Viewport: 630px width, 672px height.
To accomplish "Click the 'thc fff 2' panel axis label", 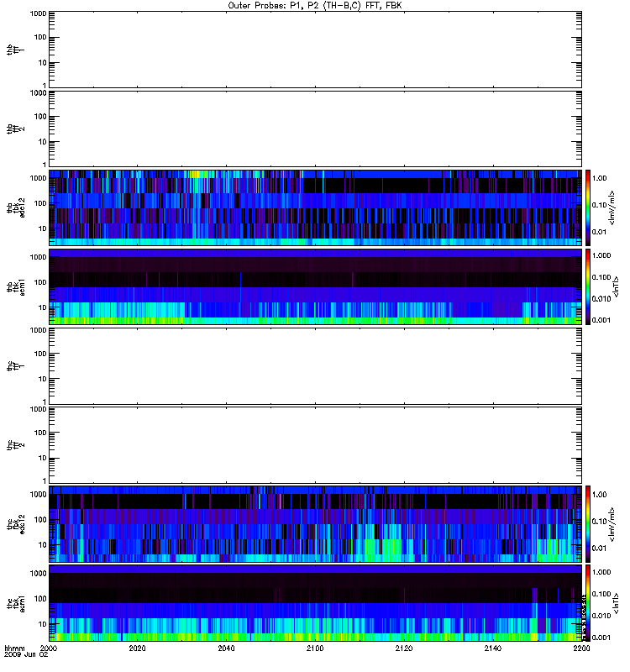I will [x=15, y=445].
